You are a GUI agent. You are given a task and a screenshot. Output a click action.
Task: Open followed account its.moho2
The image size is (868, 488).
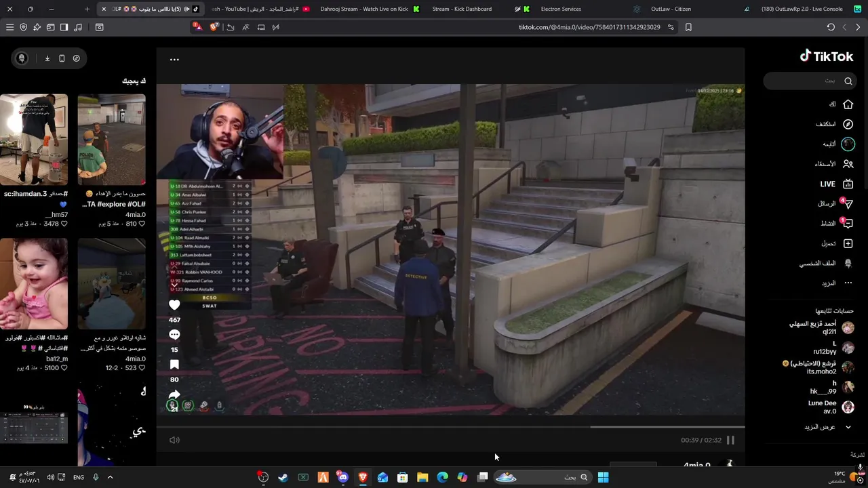tap(818, 367)
